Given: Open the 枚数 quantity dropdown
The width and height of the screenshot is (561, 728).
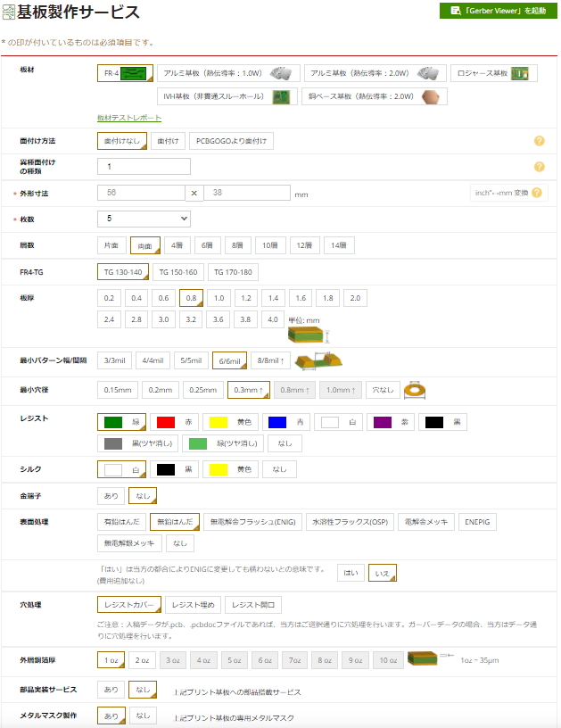Looking at the screenshot, I should click(x=144, y=219).
